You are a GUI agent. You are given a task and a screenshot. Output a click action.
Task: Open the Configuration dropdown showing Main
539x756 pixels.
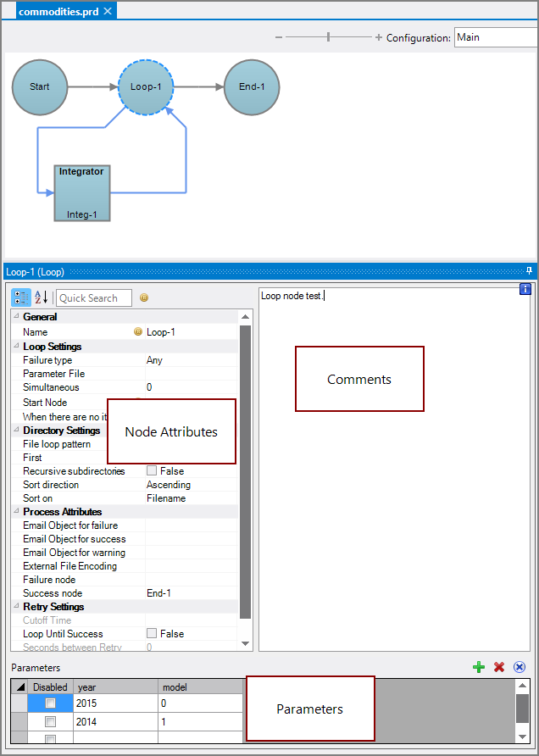pyautogui.click(x=496, y=37)
